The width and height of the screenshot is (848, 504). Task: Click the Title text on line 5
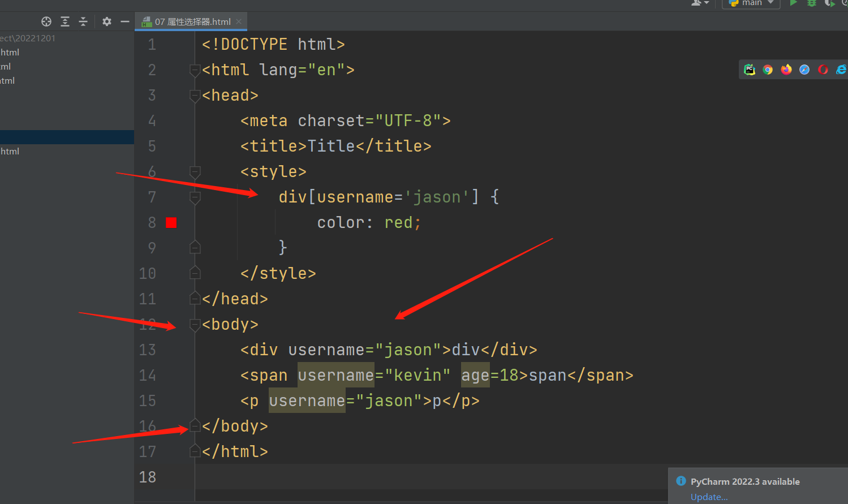pyautogui.click(x=331, y=146)
